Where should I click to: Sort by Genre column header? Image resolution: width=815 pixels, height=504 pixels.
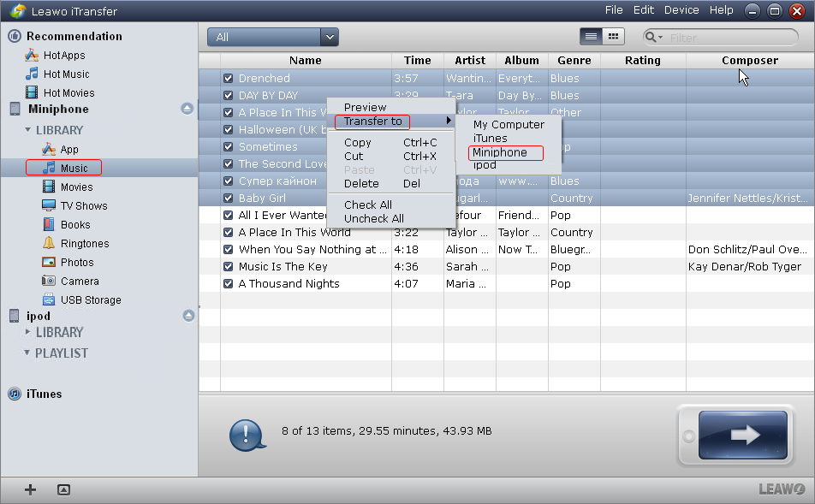point(574,60)
